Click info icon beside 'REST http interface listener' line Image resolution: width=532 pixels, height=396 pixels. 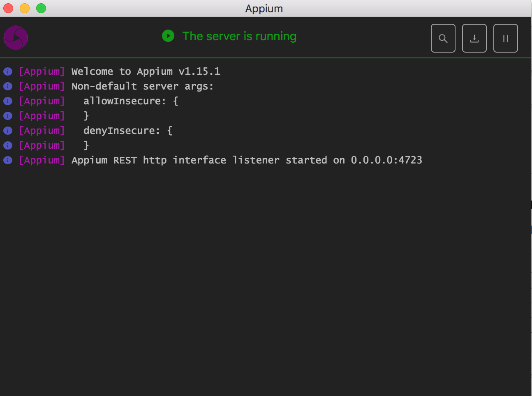click(8, 160)
